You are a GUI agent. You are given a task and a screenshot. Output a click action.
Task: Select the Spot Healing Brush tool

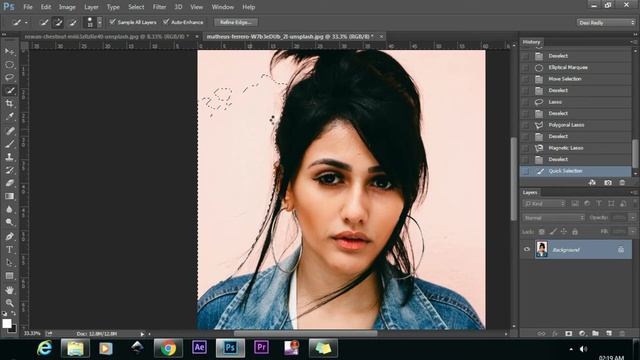[x=9, y=131]
